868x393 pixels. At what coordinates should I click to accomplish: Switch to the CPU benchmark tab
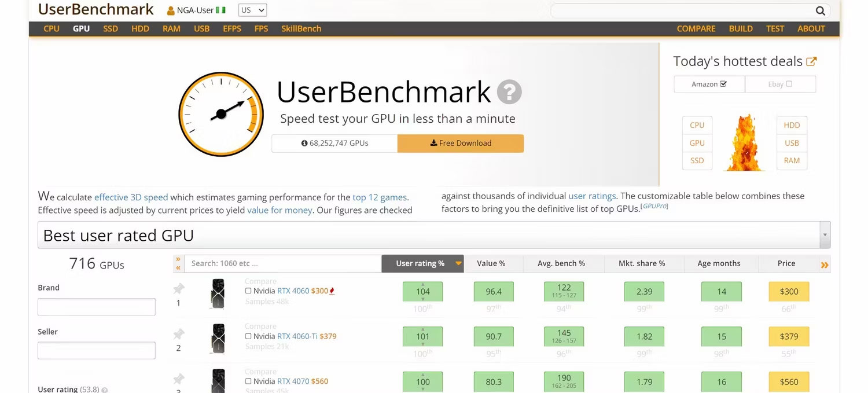(51, 28)
